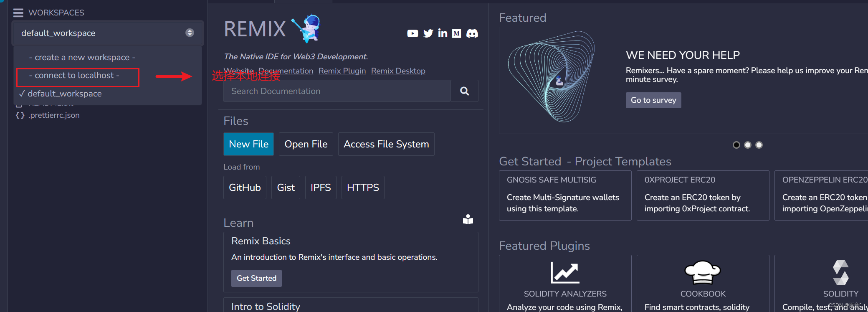
Task: Open OpenZeppelin ERC20 template card
Action: click(821, 195)
